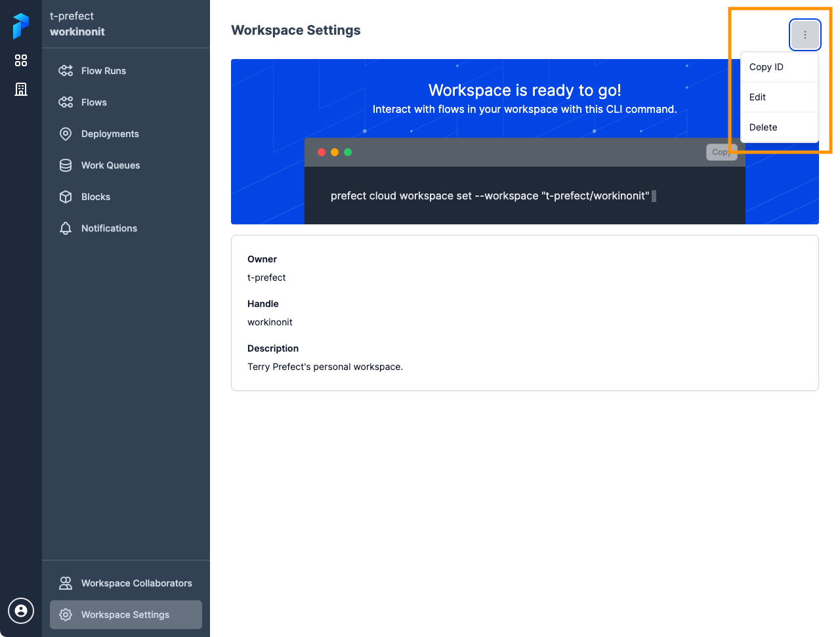
Task: Select Copy ID from the menu
Action: [780, 67]
